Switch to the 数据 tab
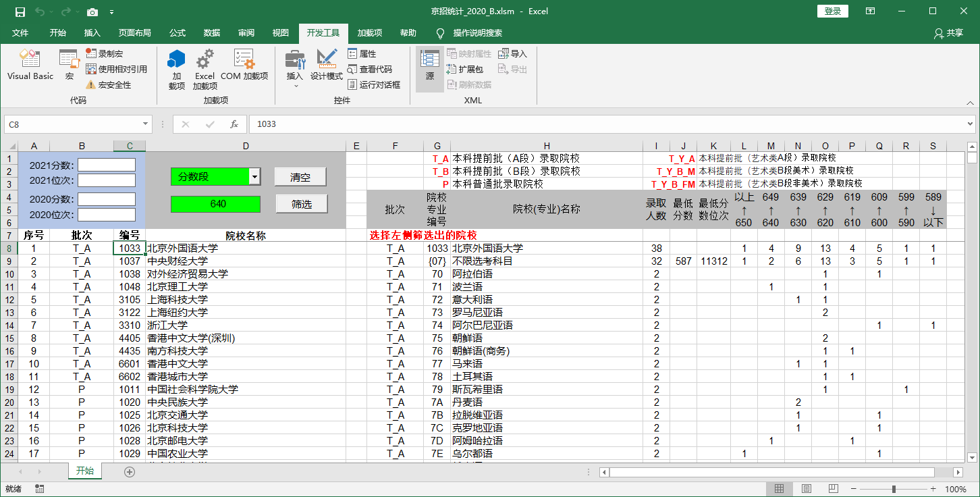980x497 pixels. [x=212, y=32]
